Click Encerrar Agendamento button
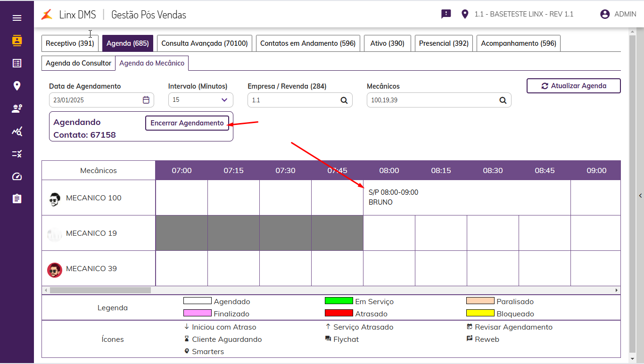The width and height of the screenshot is (644, 364). click(187, 123)
